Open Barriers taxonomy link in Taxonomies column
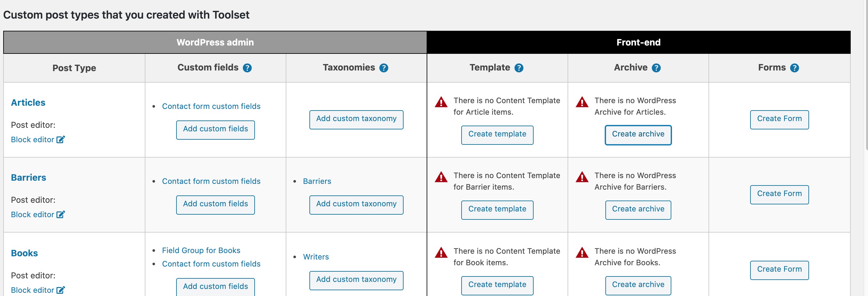 point(317,181)
